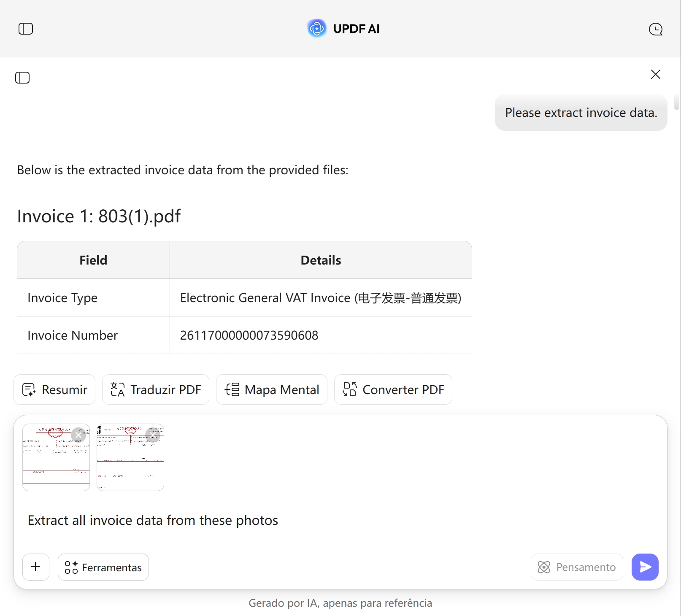Image resolution: width=681 pixels, height=616 pixels.
Task: Remove the first invoice photo attachment
Action: 78,435
